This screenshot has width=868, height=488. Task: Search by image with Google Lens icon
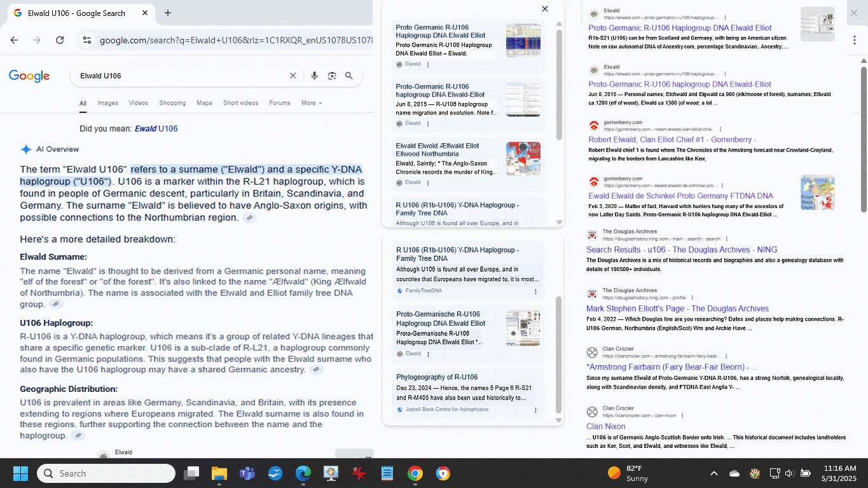point(332,76)
